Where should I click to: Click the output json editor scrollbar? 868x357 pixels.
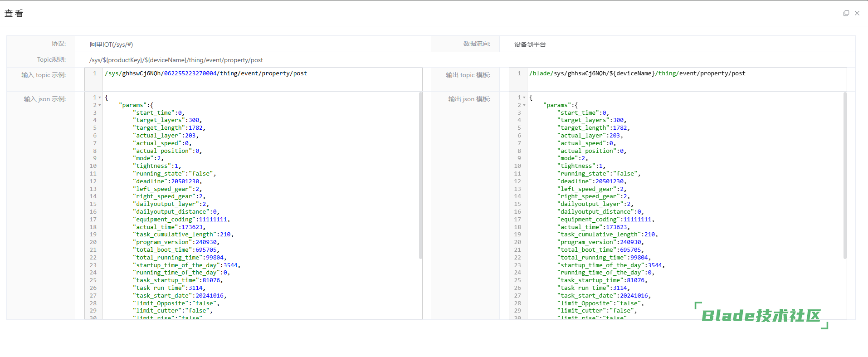(x=845, y=176)
